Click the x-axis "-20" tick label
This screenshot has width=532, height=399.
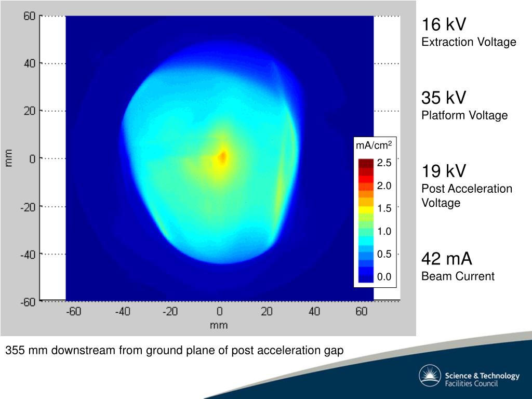pos(170,311)
